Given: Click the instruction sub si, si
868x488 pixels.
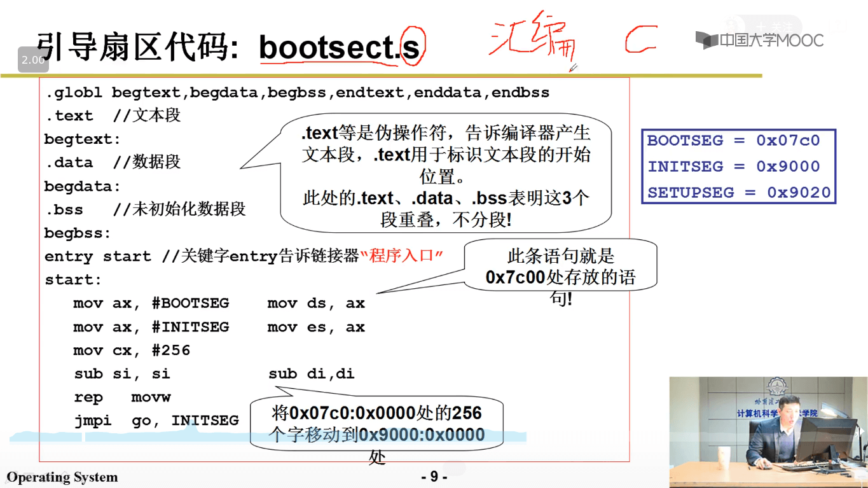Looking at the screenshot, I should click(122, 374).
